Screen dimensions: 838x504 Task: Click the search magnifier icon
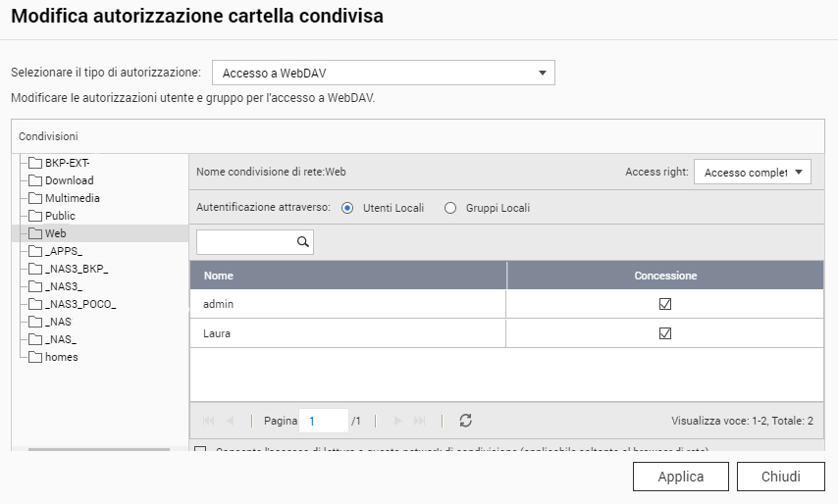tap(303, 241)
